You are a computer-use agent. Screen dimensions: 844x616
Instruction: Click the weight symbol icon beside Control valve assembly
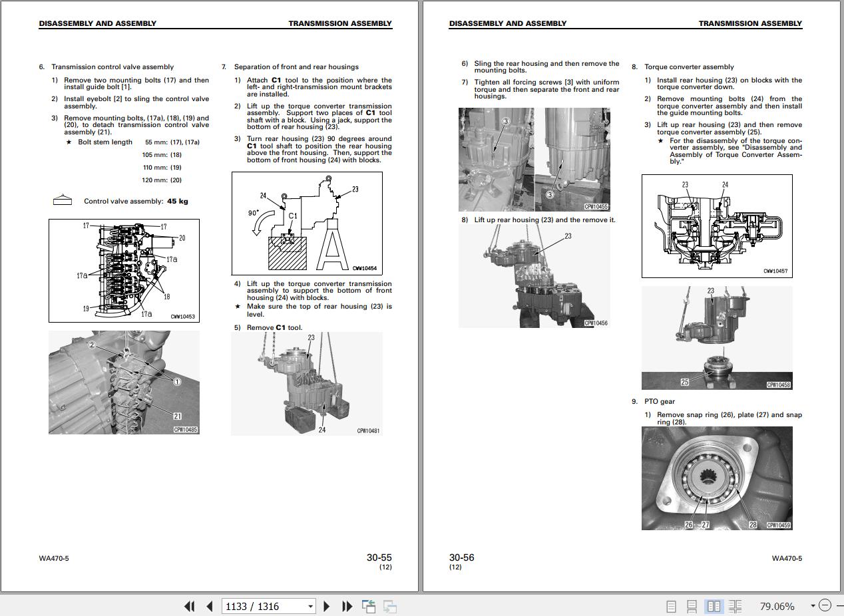coord(62,200)
